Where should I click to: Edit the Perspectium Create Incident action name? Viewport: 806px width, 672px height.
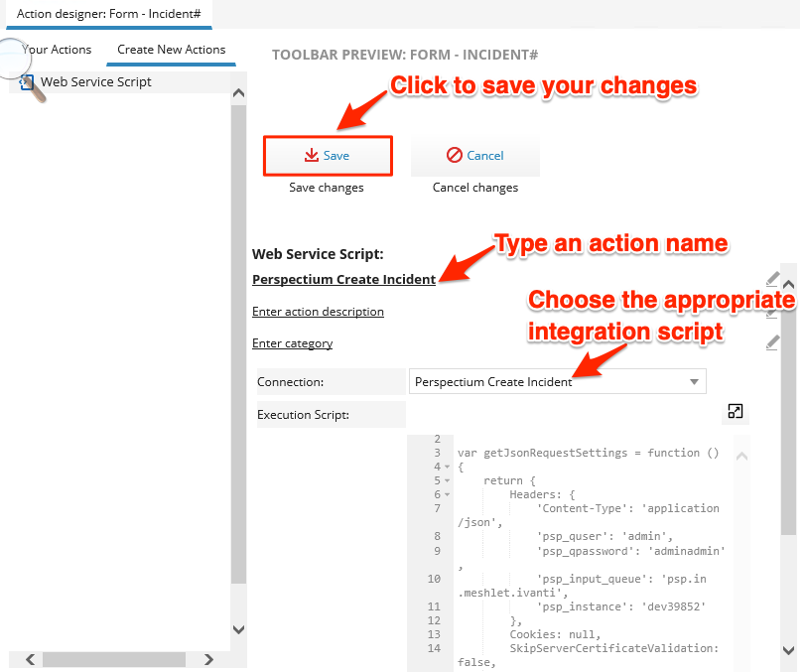(x=343, y=279)
